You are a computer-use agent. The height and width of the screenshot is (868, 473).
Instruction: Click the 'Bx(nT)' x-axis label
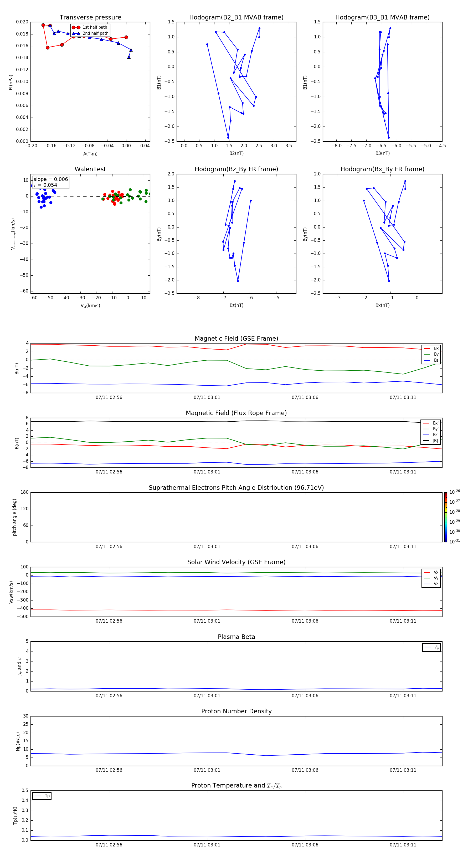pyautogui.click(x=382, y=305)
